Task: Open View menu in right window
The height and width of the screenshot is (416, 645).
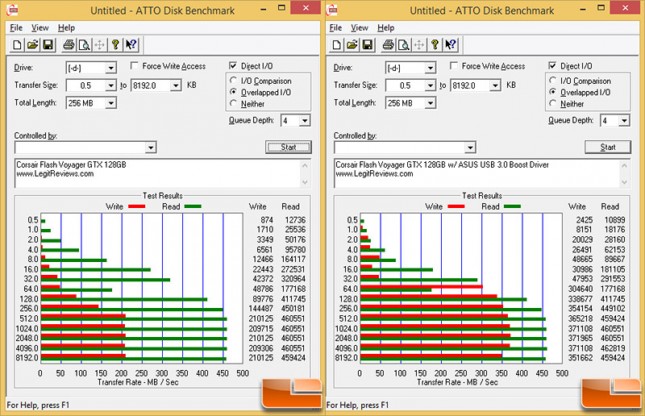Action: point(360,28)
